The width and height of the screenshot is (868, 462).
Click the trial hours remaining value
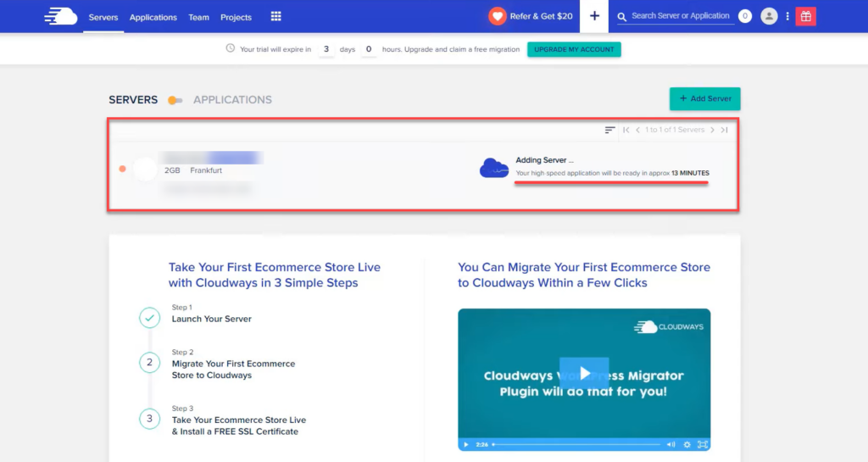[369, 49]
